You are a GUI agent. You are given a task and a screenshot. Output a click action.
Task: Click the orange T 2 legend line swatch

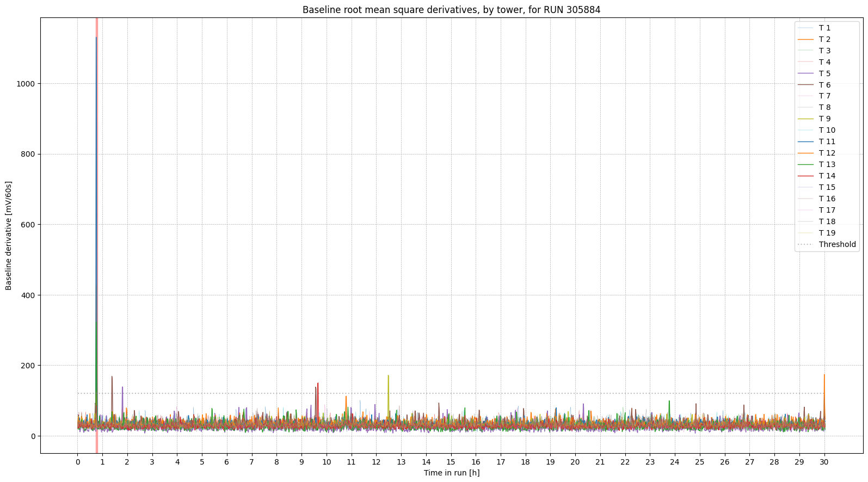(805, 39)
